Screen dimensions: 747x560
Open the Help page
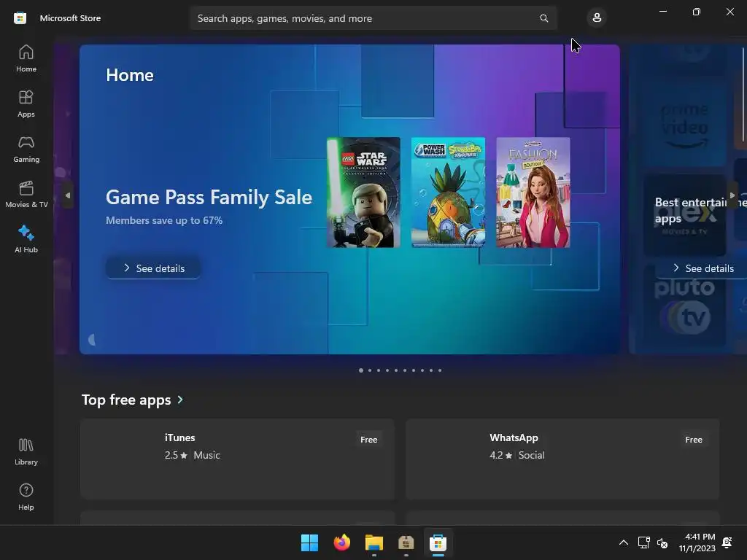coord(26,497)
